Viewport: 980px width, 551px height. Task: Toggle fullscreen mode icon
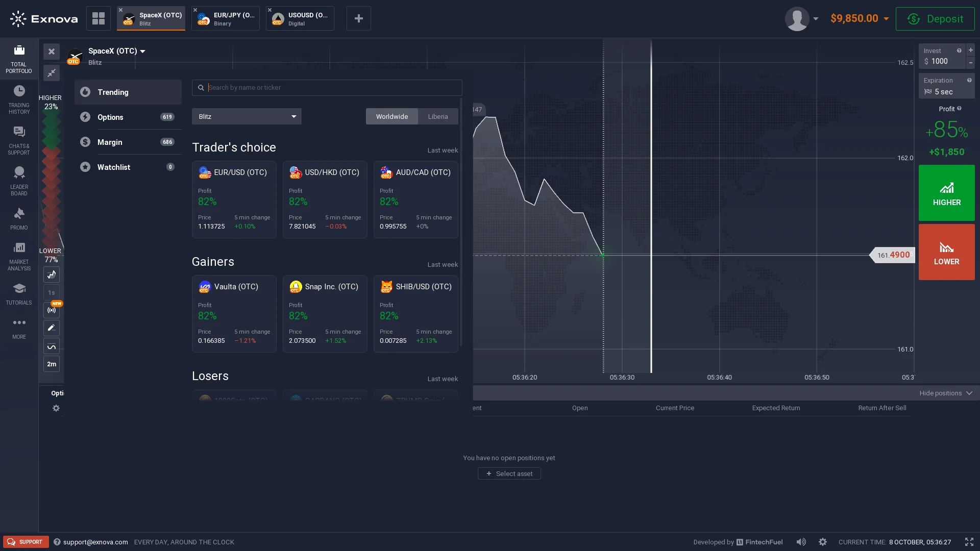point(969,542)
